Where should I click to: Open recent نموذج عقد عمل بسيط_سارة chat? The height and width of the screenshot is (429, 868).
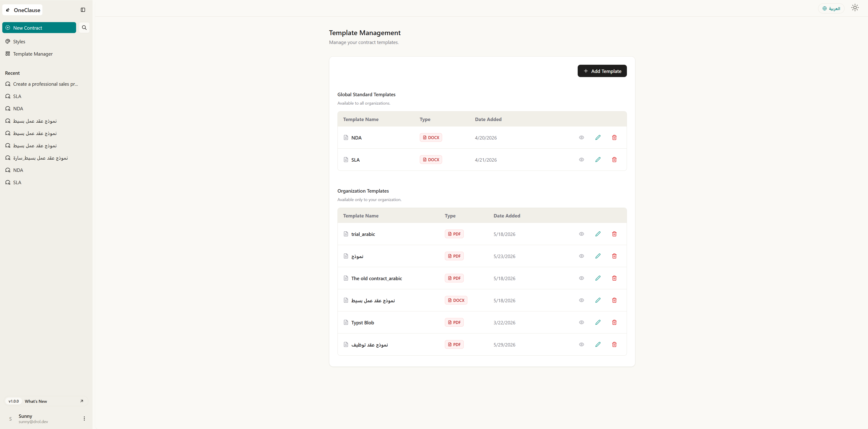(x=40, y=158)
